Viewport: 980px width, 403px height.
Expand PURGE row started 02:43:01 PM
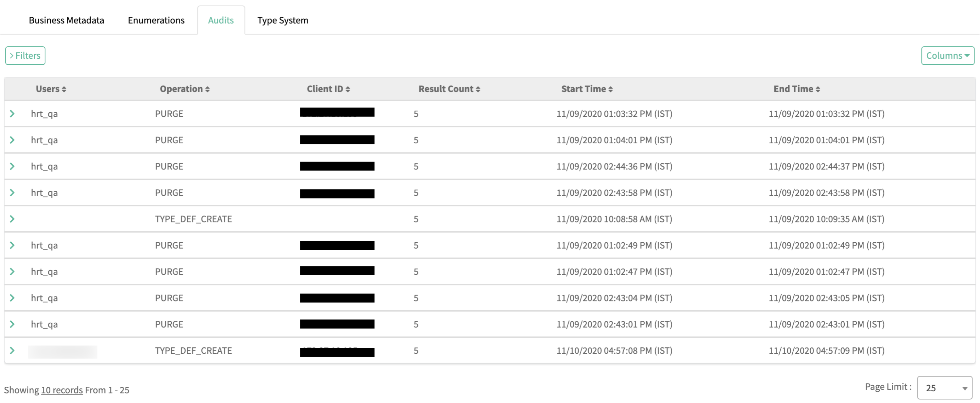12,324
